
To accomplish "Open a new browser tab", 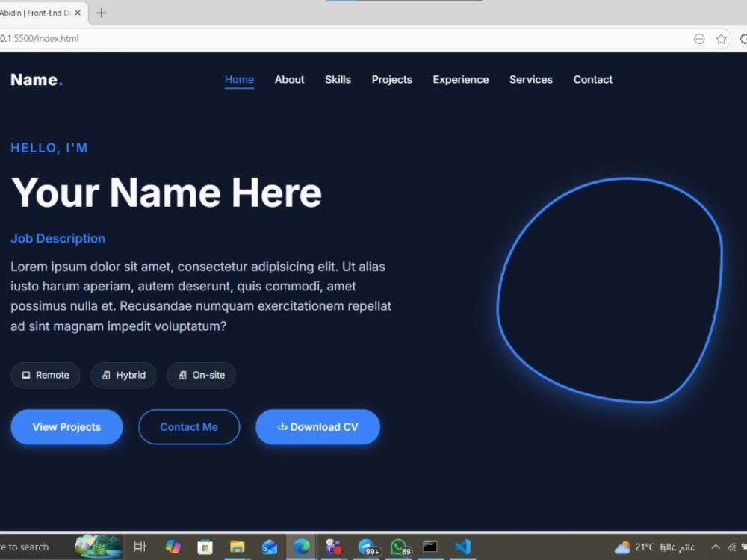I will (x=101, y=13).
